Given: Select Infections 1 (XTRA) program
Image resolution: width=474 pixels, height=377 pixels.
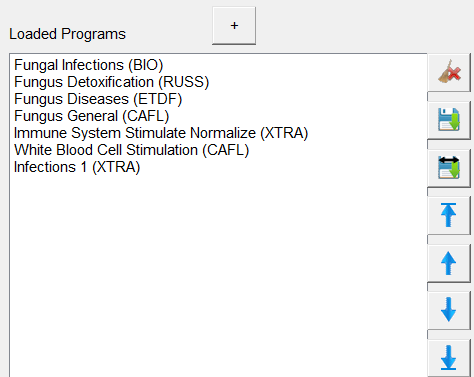Looking at the screenshot, I should coord(77,167).
